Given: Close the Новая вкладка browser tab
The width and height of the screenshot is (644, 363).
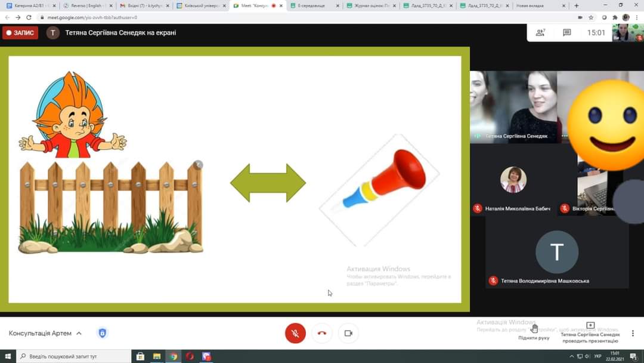Looking at the screenshot, I should [563, 6].
